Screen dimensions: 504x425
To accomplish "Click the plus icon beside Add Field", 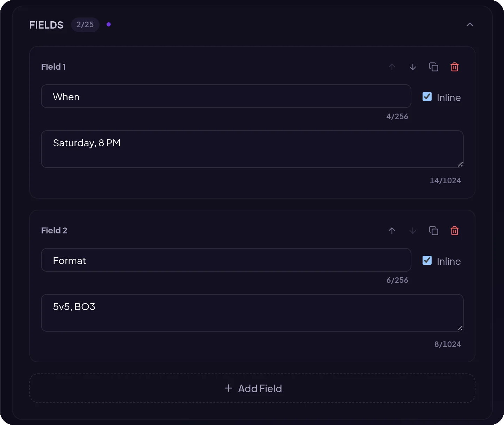I will (x=228, y=388).
